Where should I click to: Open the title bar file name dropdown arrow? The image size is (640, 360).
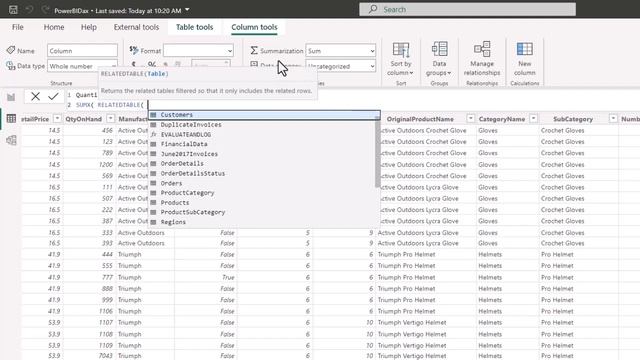coord(187,10)
